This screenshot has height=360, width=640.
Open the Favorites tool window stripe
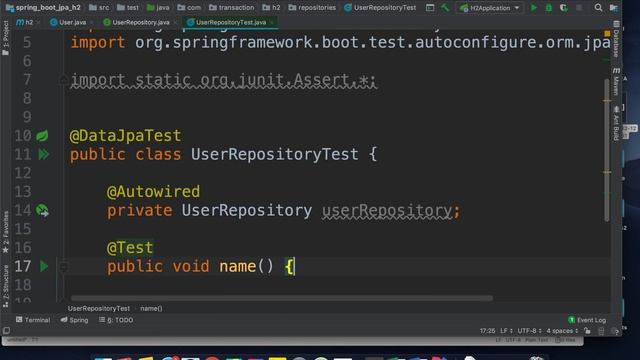point(6,233)
